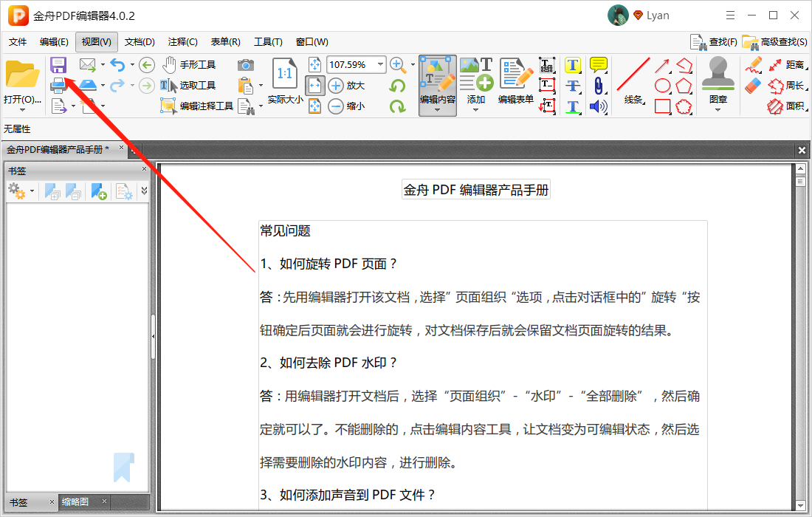This screenshot has height=517, width=812.
Task: Switch to the Thumbnails (缩略图) tab
Action: (75, 501)
